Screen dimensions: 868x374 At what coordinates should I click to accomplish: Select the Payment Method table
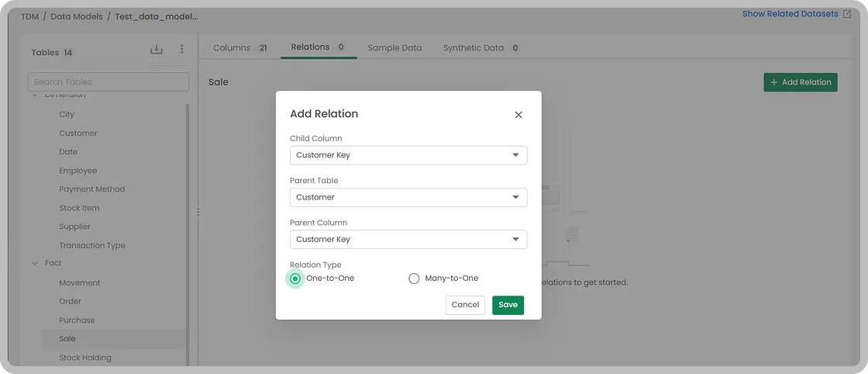coord(92,189)
